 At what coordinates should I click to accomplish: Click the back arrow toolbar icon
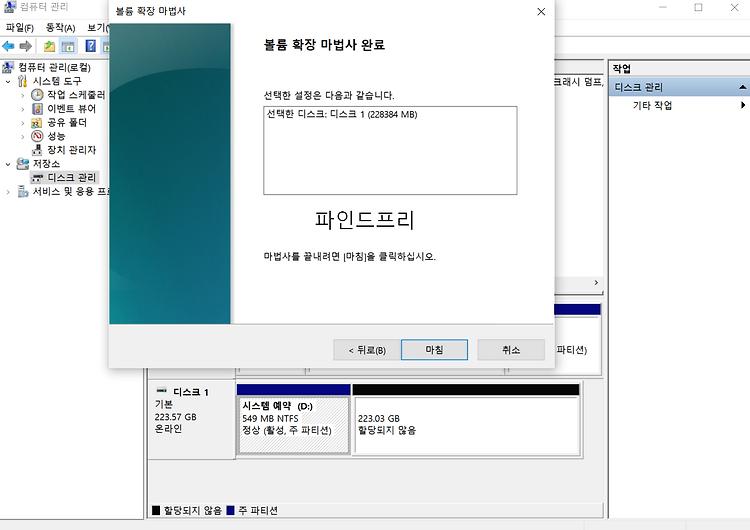(x=8, y=46)
